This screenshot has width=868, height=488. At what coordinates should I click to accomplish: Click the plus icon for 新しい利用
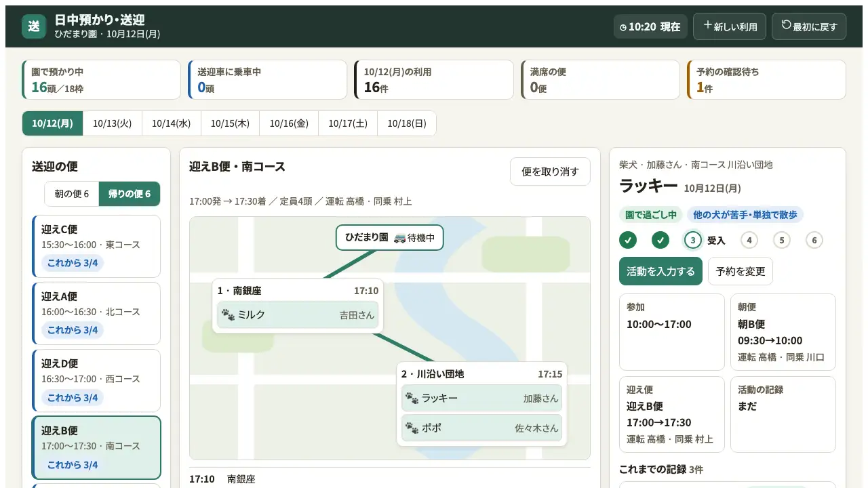[707, 26]
